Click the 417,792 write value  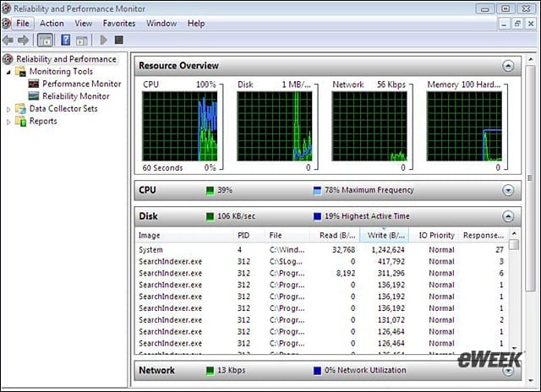click(391, 261)
